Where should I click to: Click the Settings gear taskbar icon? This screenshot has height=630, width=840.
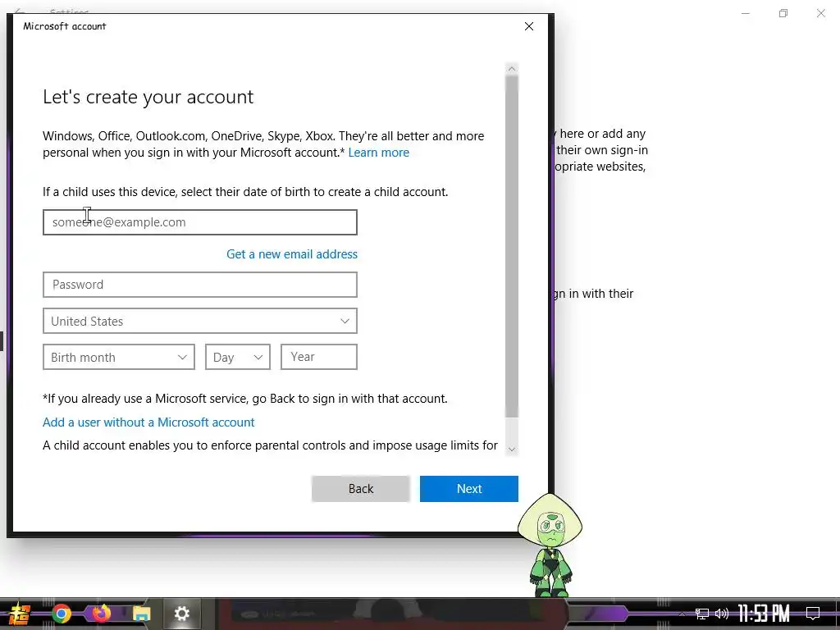[181, 614]
